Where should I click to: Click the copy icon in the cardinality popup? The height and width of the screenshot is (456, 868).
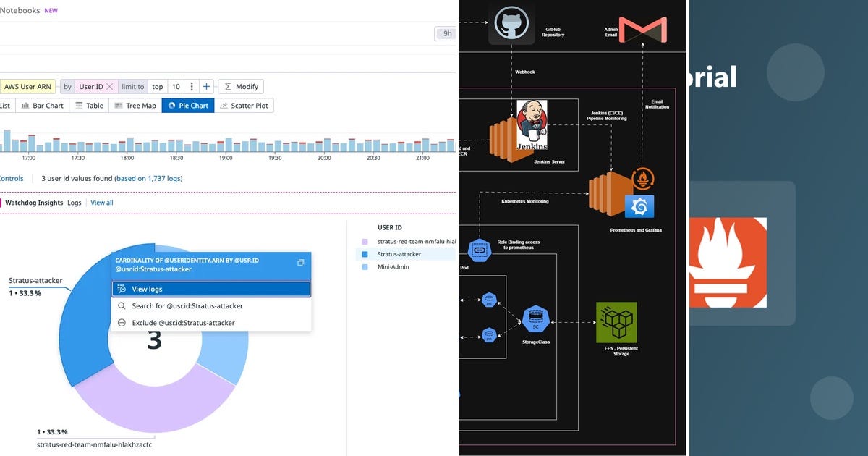[x=301, y=263]
